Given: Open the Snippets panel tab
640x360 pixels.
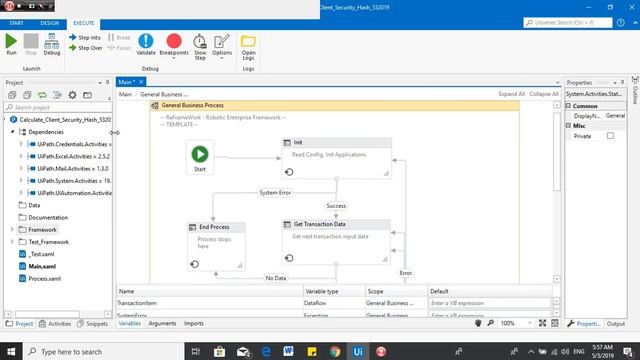Looking at the screenshot, I should (93, 324).
